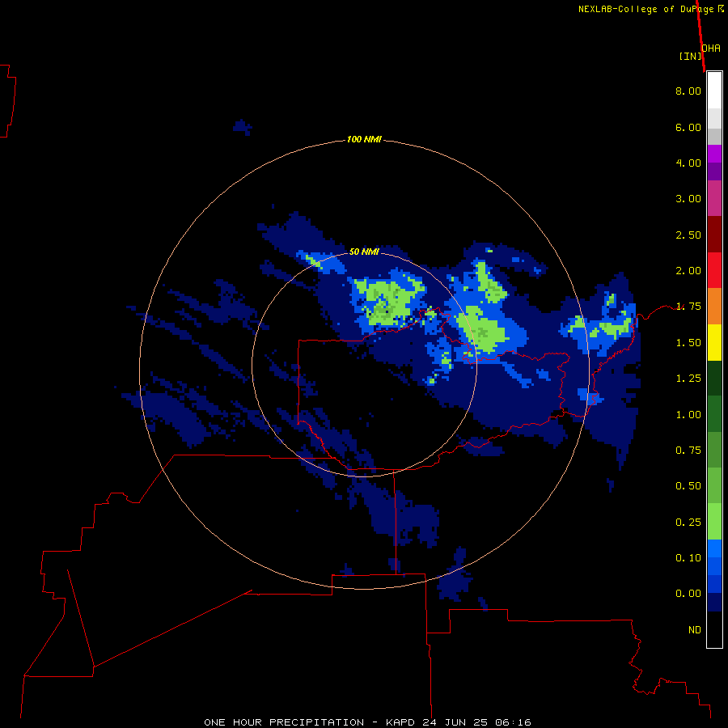Click the ND no-data label

[695, 630]
